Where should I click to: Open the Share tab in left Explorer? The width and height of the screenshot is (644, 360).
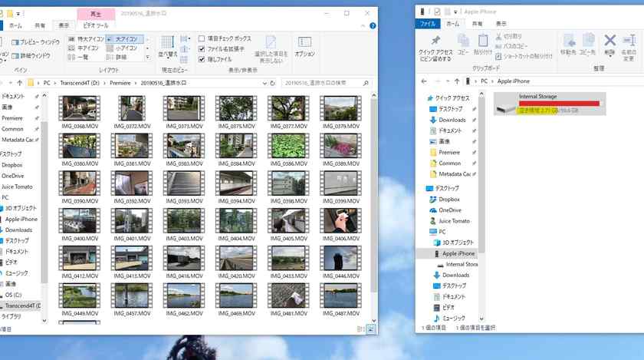point(40,25)
